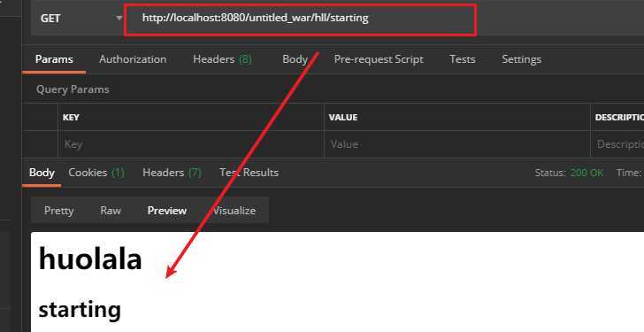This screenshot has height=332, width=644.
Task: Click the Query Params label
Action: tap(73, 89)
